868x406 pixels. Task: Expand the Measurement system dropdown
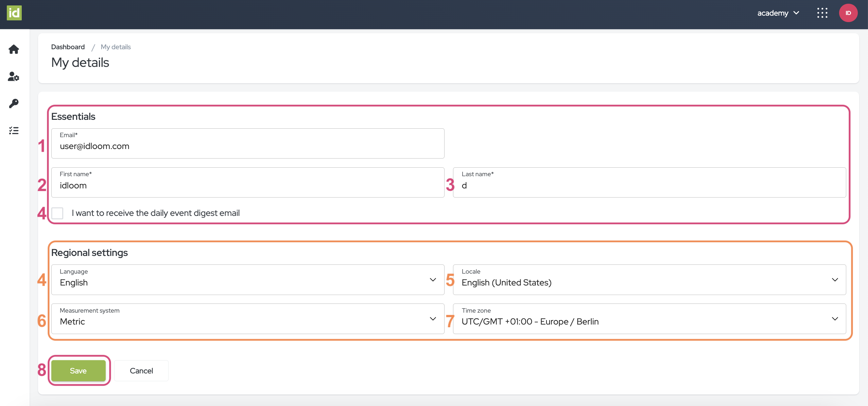coord(247,319)
